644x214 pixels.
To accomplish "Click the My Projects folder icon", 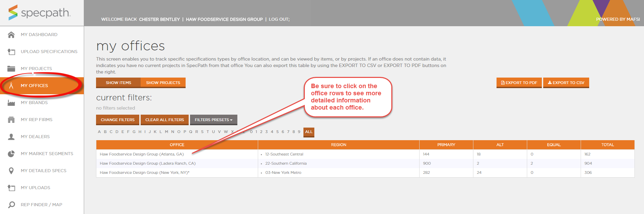I will (x=11, y=68).
